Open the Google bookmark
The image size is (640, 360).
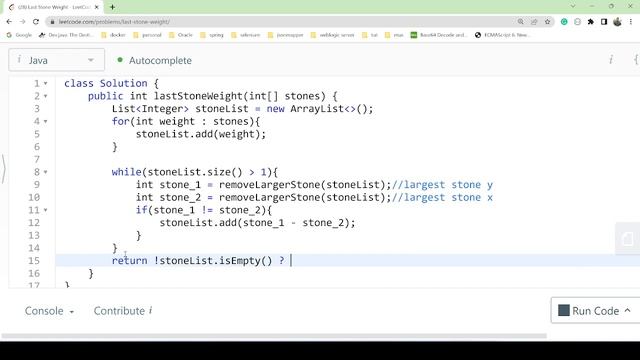click(x=19, y=35)
